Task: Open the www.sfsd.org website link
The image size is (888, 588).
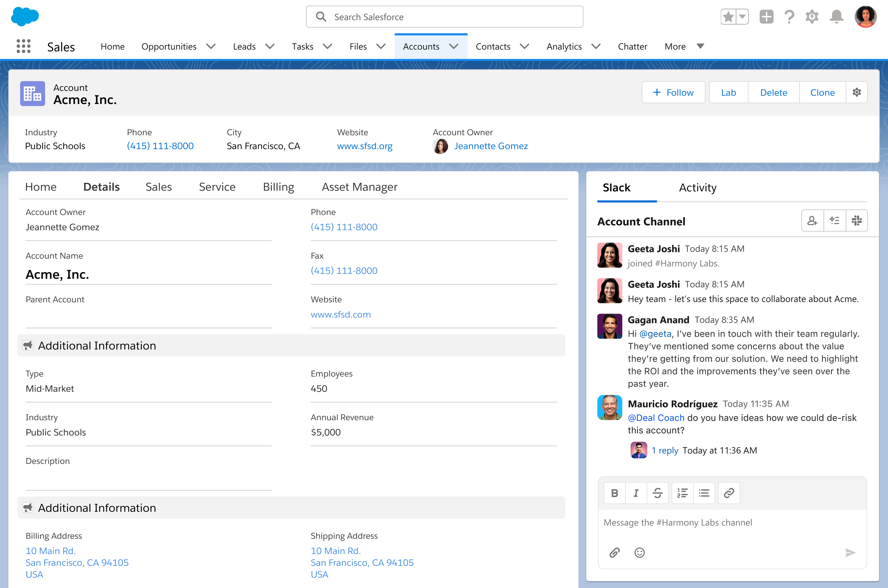Action: coord(365,146)
